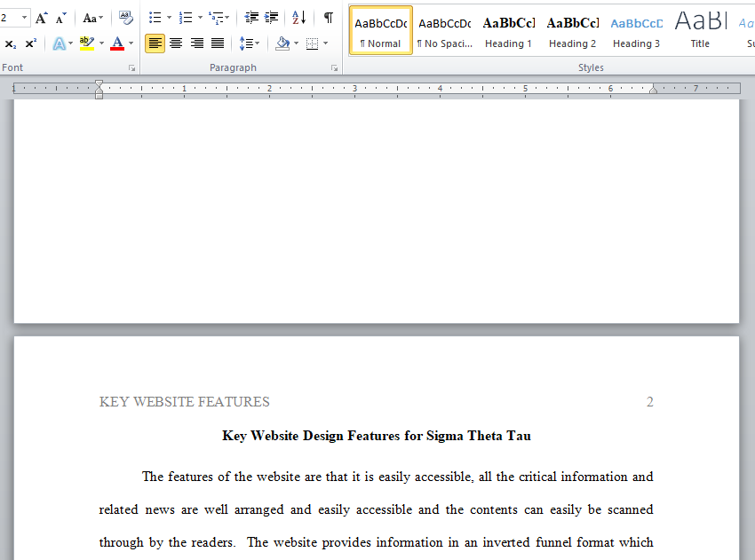Click the Numbering list icon
Image resolution: width=755 pixels, height=560 pixels.
tap(186, 19)
